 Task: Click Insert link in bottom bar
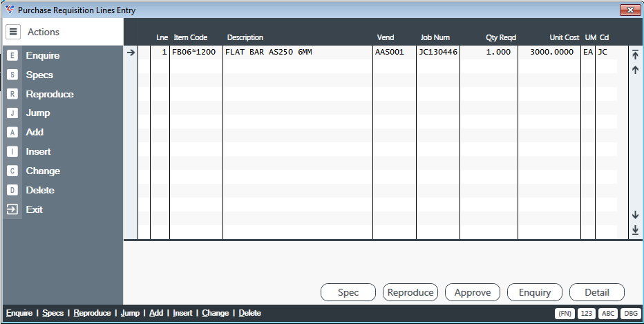click(182, 313)
